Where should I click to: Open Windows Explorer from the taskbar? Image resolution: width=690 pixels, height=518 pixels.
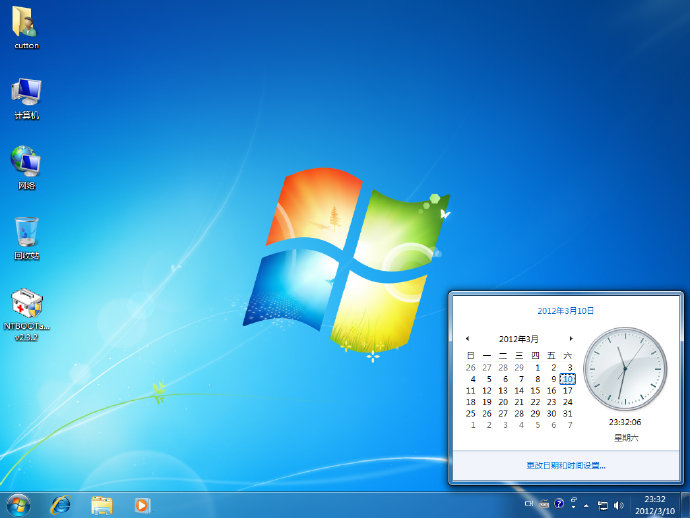point(102,505)
